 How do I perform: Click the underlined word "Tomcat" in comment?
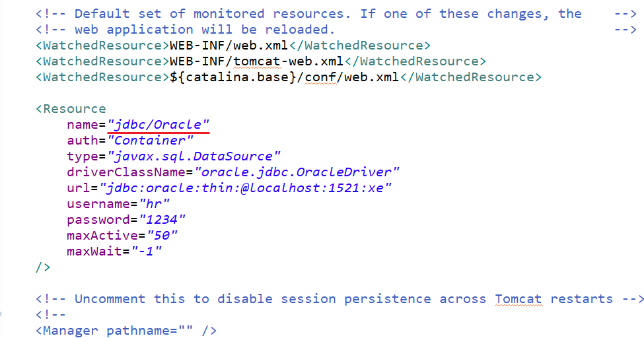pyautogui.click(x=519, y=298)
